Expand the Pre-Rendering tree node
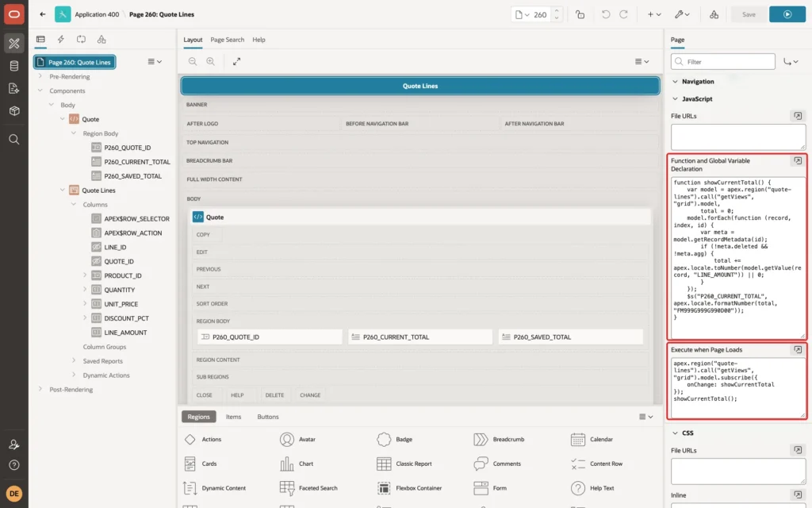This screenshot has height=508, width=812. click(x=40, y=76)
